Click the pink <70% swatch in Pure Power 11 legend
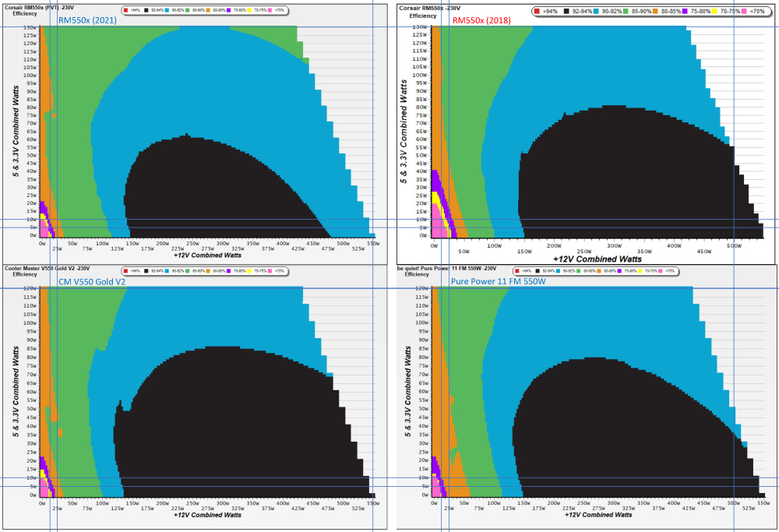Screen dimensions: 779x532 click(x=661, y=271)
